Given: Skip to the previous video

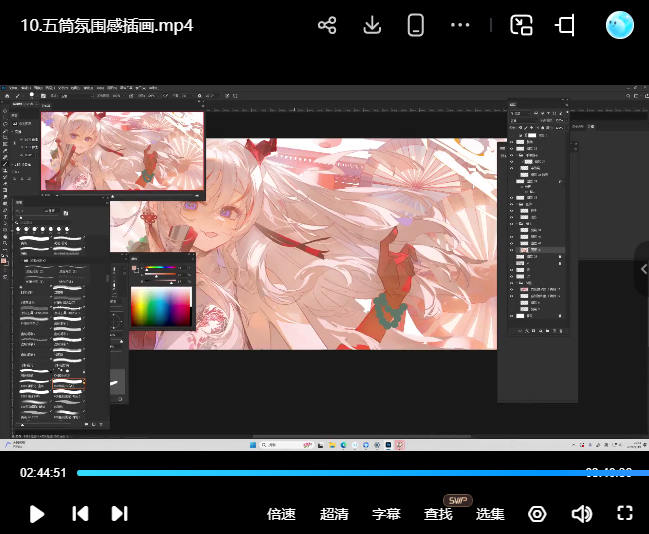Looking at the screenshot, I should (80, 514).
